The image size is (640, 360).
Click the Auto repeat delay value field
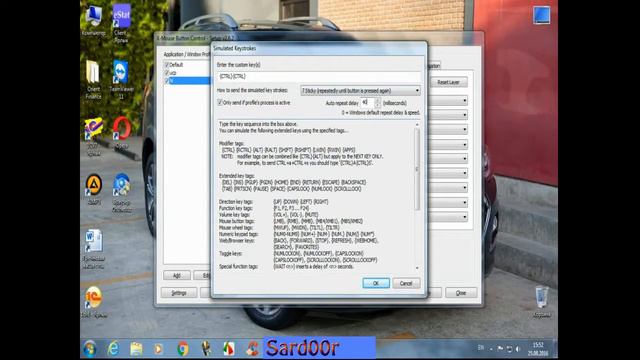pyautogui.click(x=367, y=103)
